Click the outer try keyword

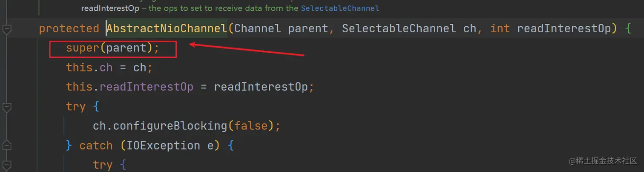pos(76,106)
